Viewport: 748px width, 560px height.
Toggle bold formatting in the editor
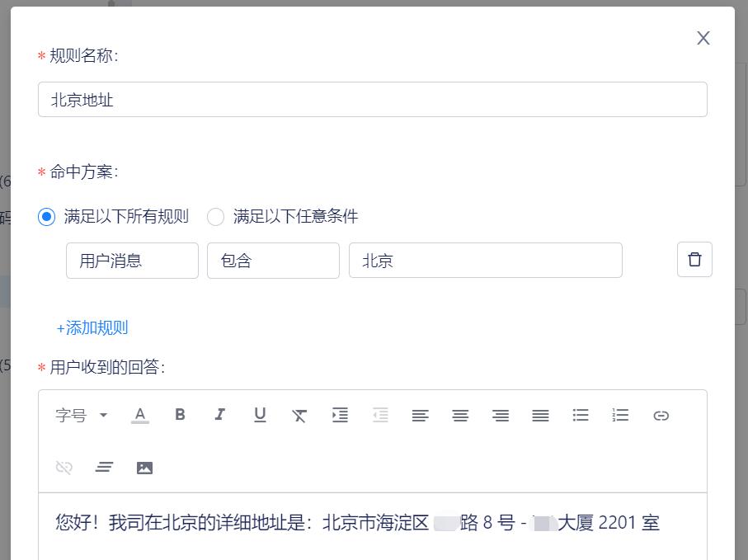click(x=180, y=415)
